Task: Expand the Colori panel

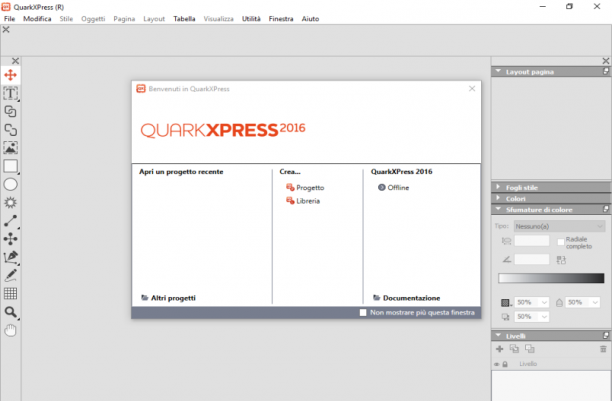Action: (x=498, y=198)
